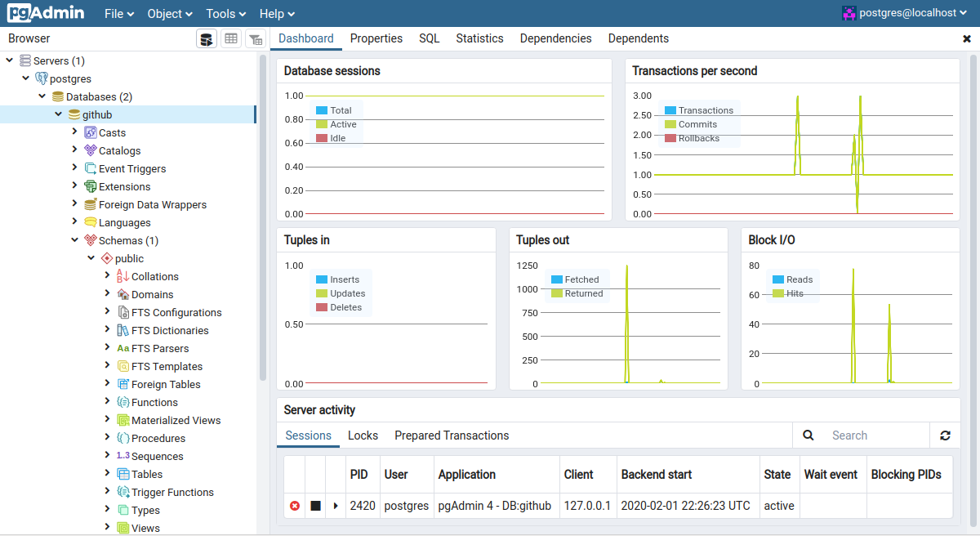Screen dimensions: 980x536
Task: Open the Query Tool browser icon
Action: (207, 38)
